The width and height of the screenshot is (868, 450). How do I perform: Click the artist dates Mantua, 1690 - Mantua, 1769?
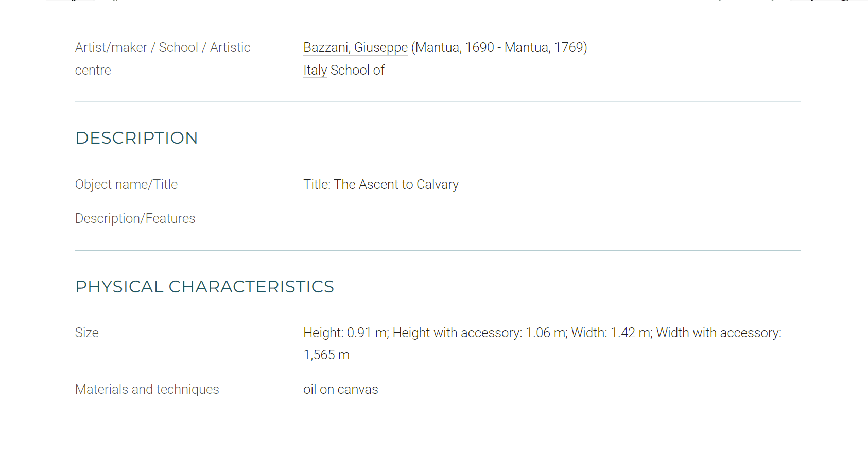click(x=499, y=47)
